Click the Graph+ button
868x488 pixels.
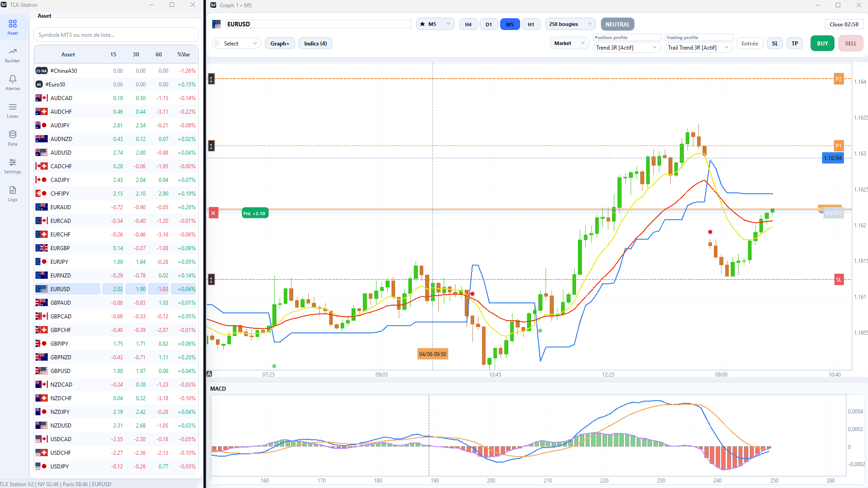[280, 44]
